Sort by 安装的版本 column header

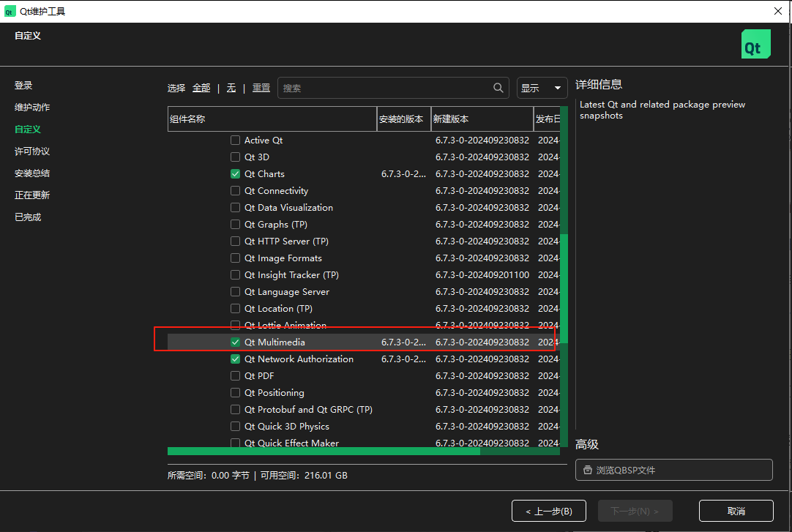[x=403, y=119]
